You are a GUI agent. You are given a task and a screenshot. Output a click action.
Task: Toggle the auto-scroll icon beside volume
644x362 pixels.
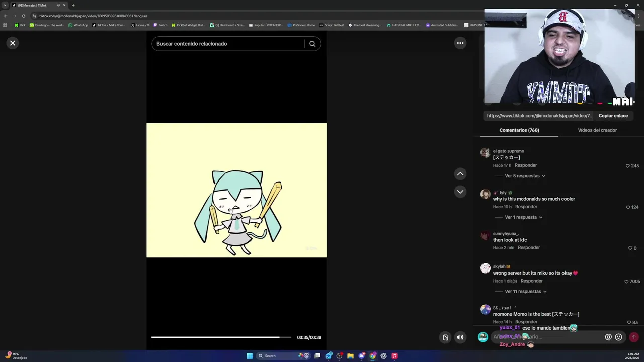point(445,337)
